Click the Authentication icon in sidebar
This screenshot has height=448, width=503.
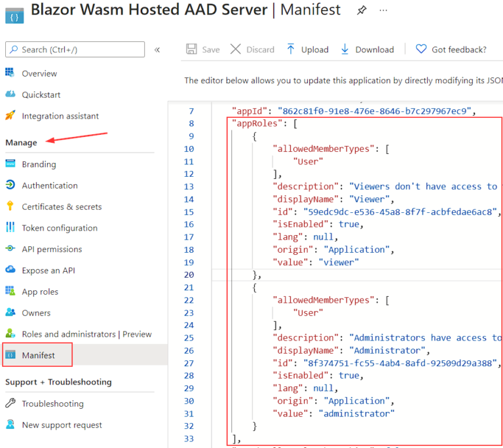coord(10,185)
